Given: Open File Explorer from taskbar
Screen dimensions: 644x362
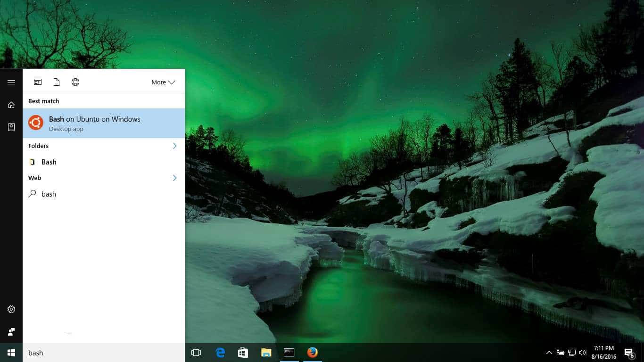Looking at the screenshot, I should [266, 353].
